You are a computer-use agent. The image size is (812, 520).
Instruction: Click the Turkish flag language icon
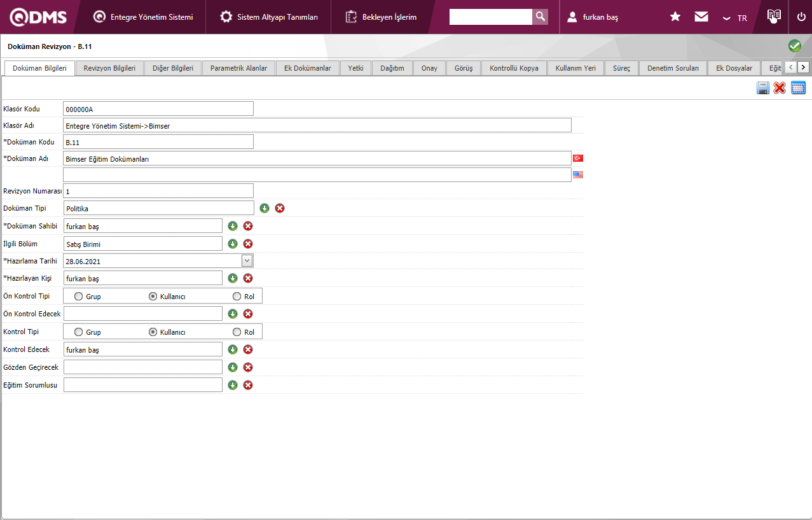[x=578, y=158]
